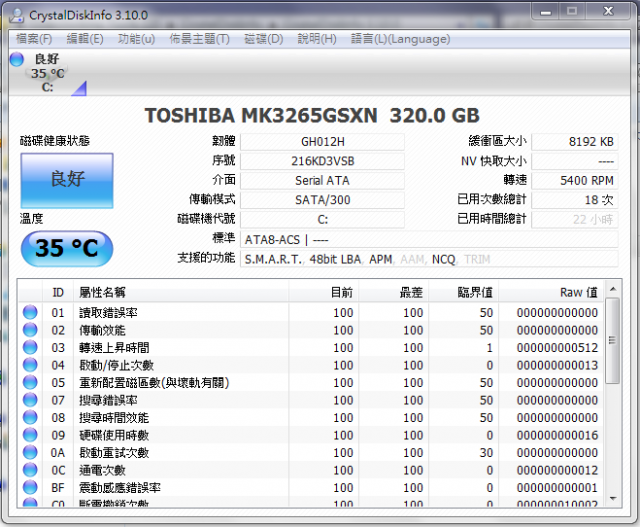
Task: Click status orb for attribute 02 傳輸效能
Action: pyautogui.click(x=30, y=330)
